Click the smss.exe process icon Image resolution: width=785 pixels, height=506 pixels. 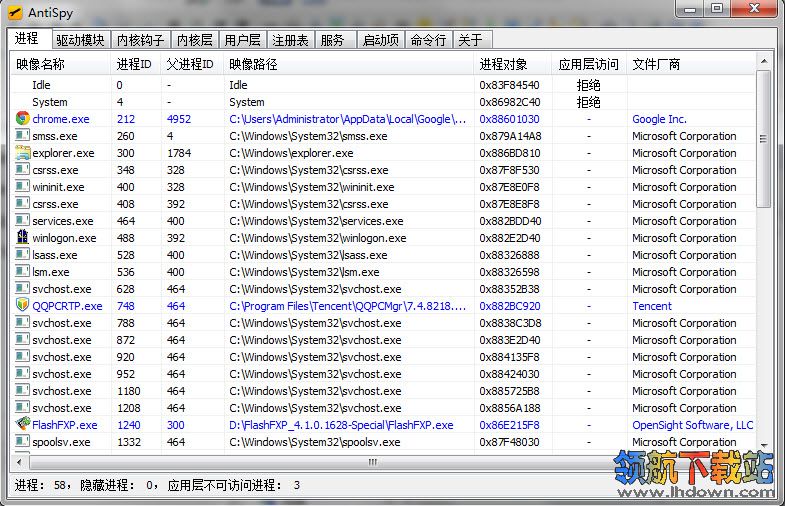pos(23,135)
